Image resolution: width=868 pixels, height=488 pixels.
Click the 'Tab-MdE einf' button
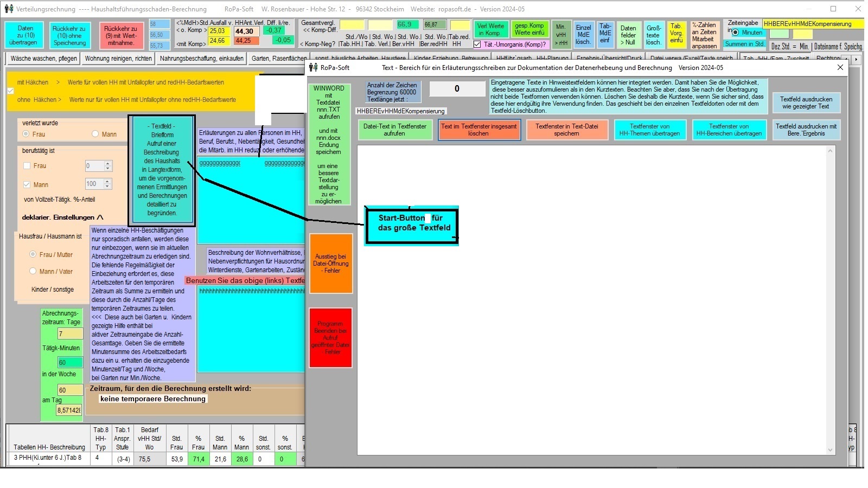(605, 35)
